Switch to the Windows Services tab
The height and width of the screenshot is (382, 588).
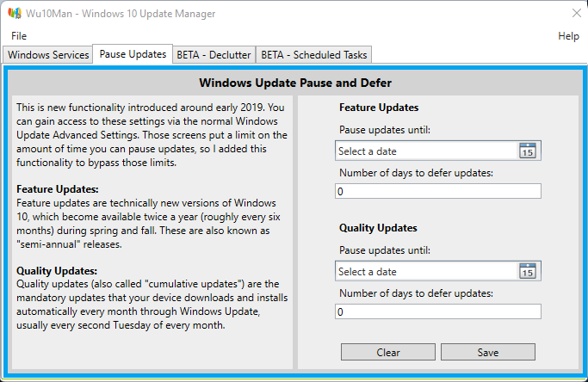click(x=48, y=55)
